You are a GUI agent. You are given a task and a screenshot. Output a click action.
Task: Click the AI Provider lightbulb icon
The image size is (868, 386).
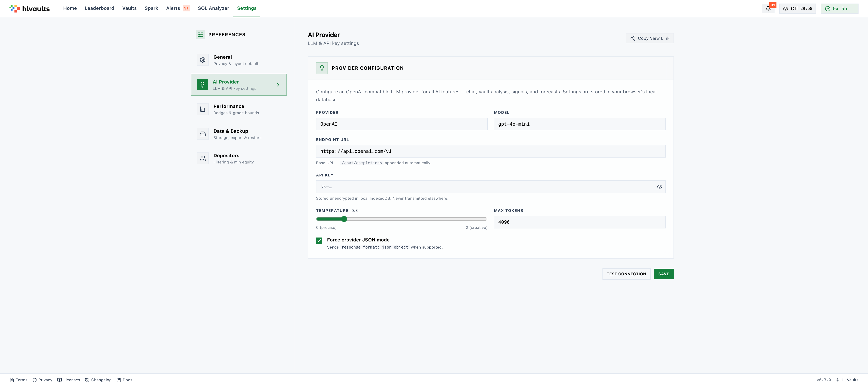coord(202,84)
